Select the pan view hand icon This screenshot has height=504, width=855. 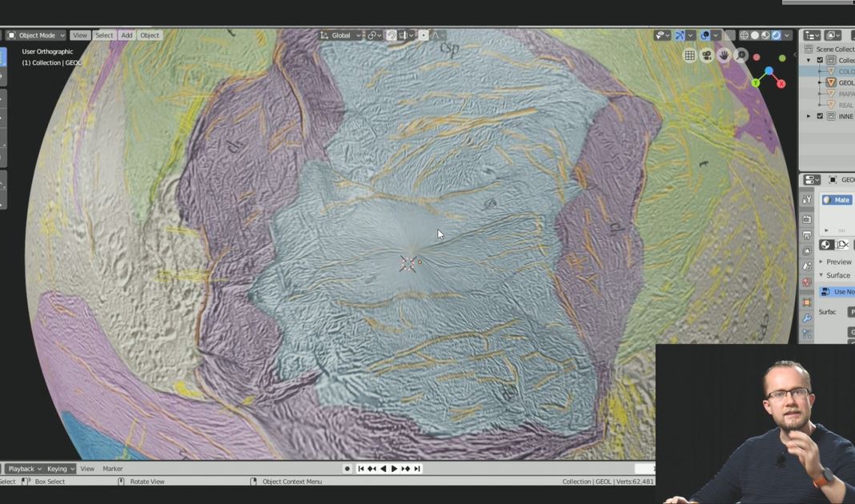pyautogui.click(x=724, y=55)
